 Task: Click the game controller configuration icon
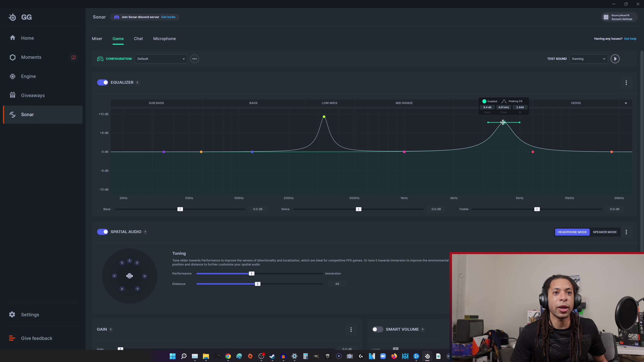pyautogui.click(x=100, y=59)
